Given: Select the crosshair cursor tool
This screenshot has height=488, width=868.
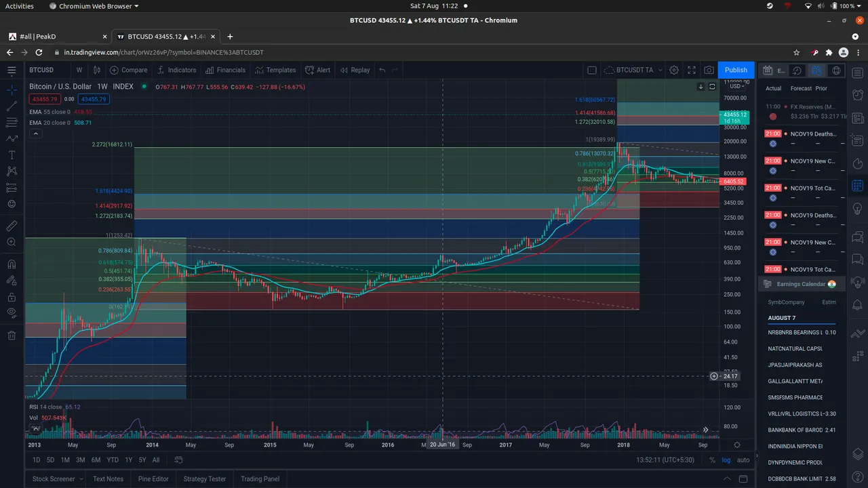Looking at the screenshot, I should [12, 89].
